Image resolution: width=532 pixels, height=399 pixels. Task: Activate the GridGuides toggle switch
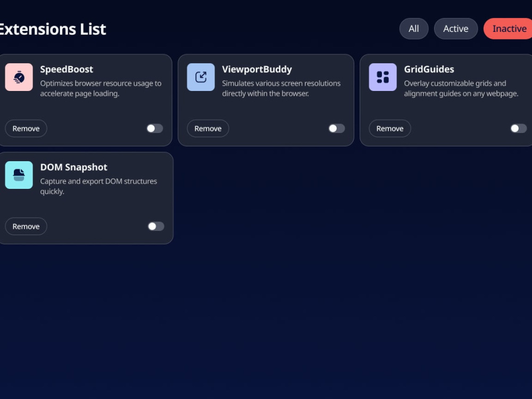518,128
